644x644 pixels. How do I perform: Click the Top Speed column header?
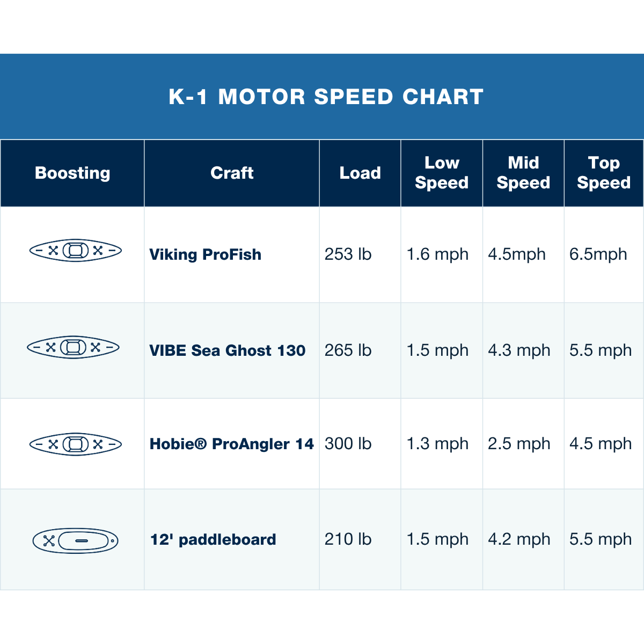(604, 172)
